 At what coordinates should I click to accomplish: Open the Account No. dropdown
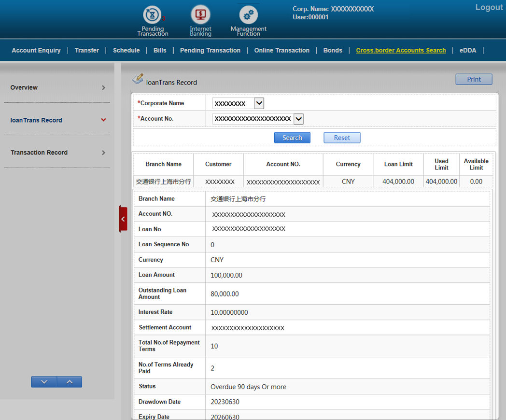[298, 119]
